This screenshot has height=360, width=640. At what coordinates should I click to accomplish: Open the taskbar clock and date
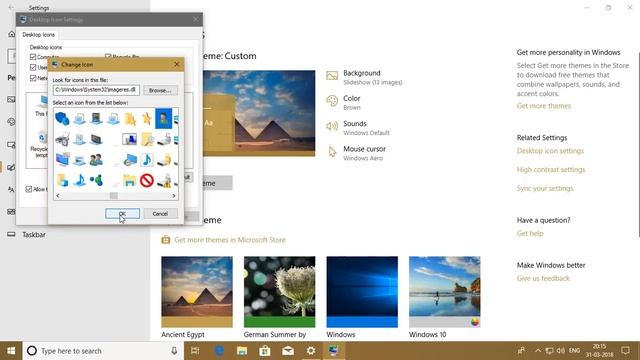(599, 351)
